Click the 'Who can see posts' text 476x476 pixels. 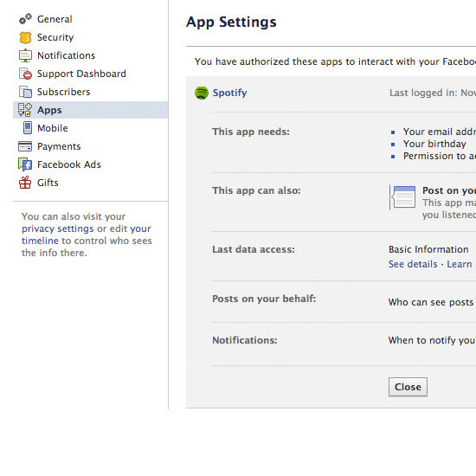pyautogui.click(x=431, y=302)
